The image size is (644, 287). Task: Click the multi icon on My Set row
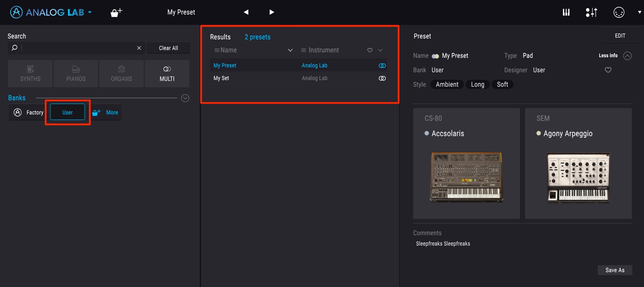tap(382, 78)
